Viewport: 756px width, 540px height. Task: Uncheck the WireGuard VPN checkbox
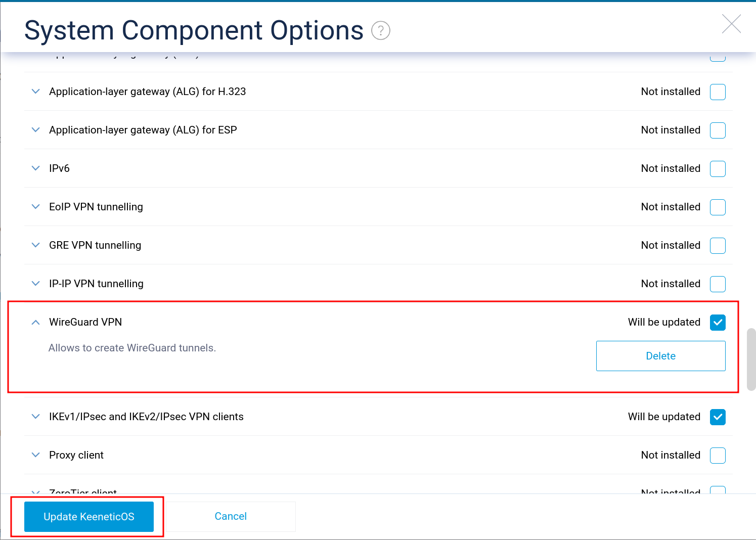[718, 323]
